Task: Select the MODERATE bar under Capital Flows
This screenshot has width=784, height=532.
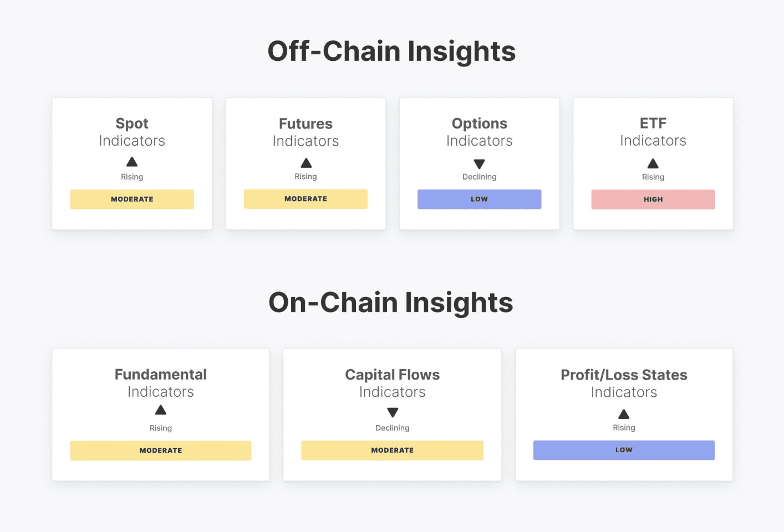Action: pos(393,451)
